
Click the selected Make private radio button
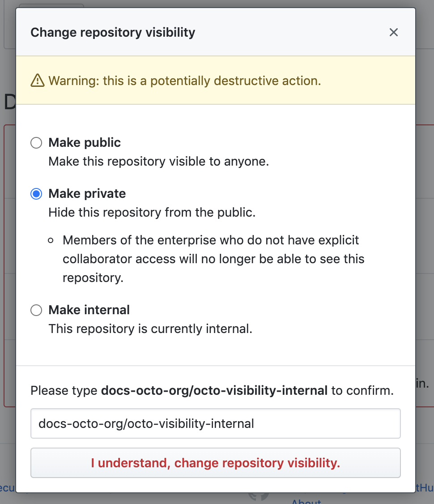tap(36, 193)
